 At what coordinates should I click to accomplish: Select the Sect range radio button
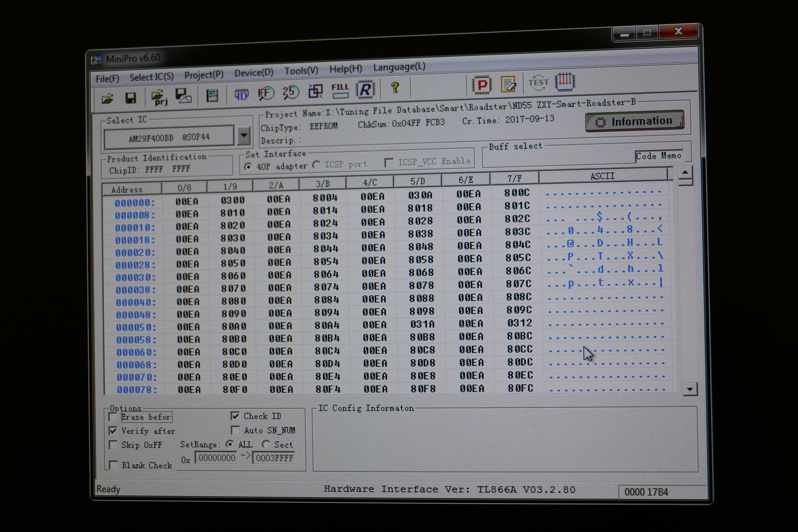pos(266,444)
